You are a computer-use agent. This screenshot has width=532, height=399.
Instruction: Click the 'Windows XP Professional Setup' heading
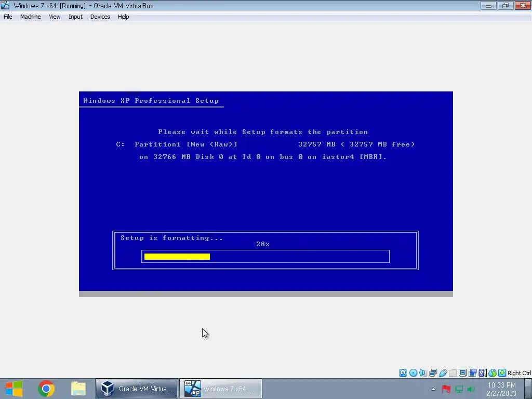point(151,101)
